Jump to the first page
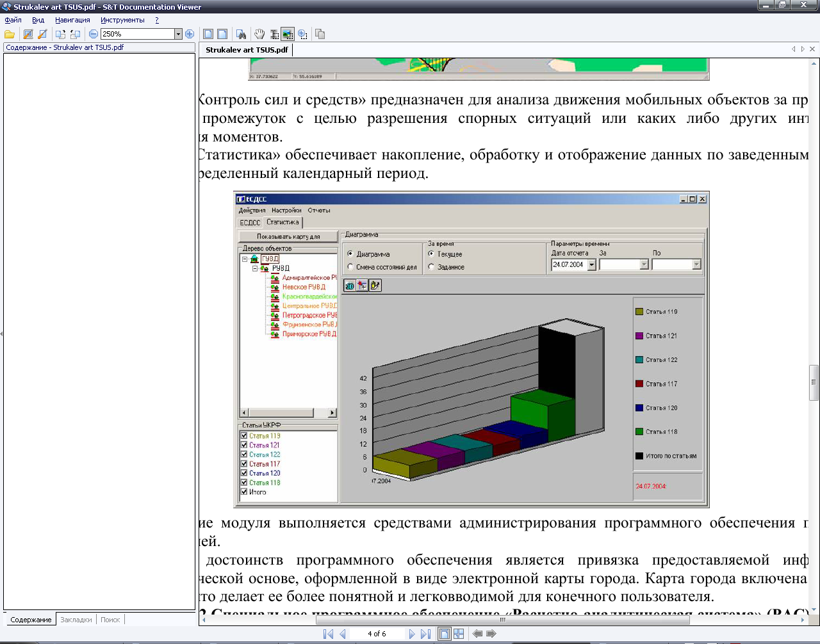The height and width of the screenshot is (644, 820). [x=328, y=634]
